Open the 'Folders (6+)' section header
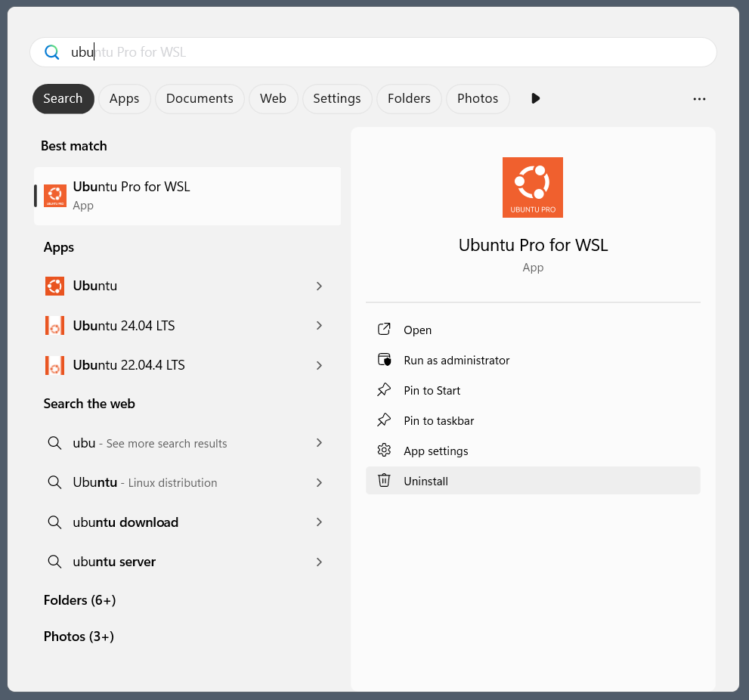This screenshot has width=749, height=700. point(80,600)
